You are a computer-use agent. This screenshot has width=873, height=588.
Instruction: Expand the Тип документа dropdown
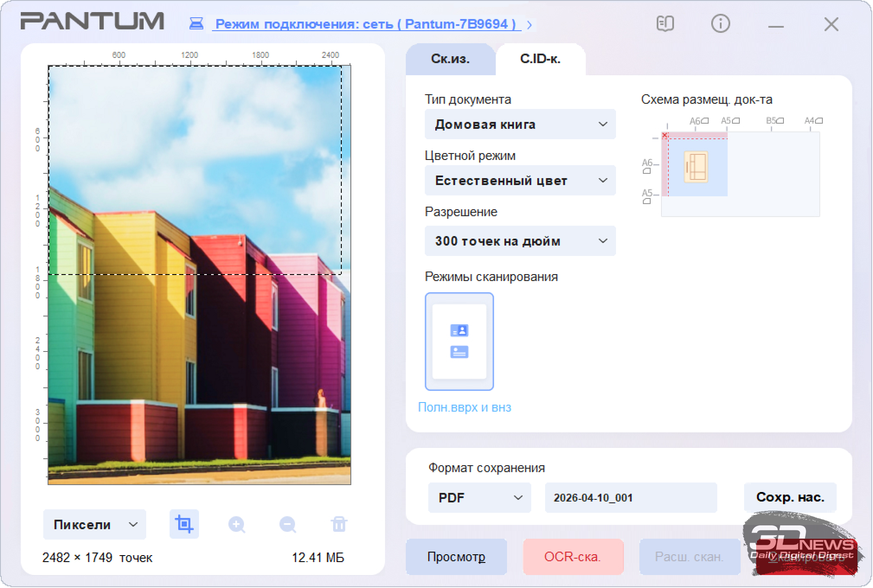coord(520,125)
